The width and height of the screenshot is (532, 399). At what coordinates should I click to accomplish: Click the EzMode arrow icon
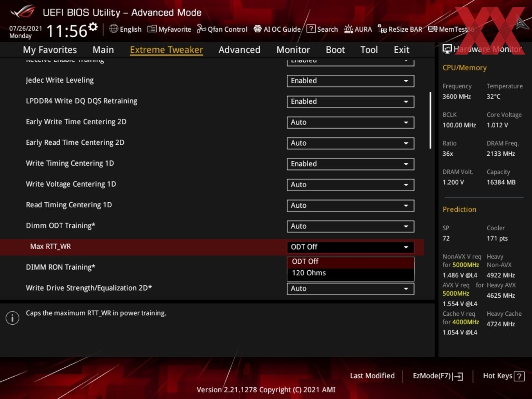[458, 376]
